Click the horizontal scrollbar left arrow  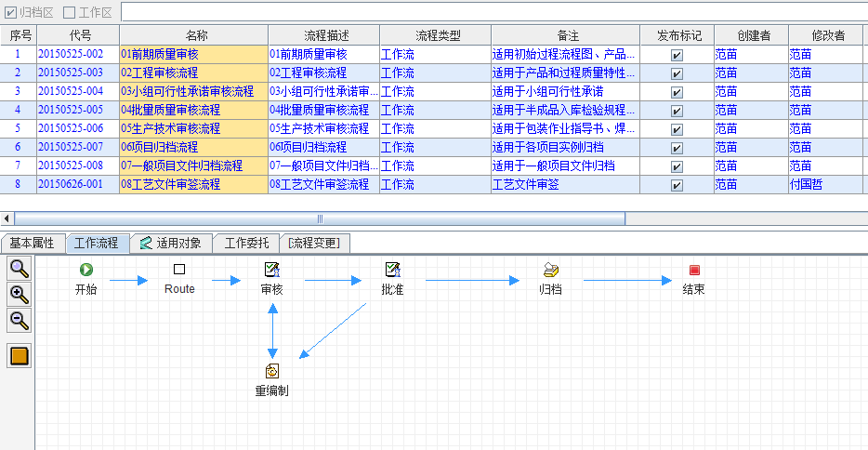7,218
